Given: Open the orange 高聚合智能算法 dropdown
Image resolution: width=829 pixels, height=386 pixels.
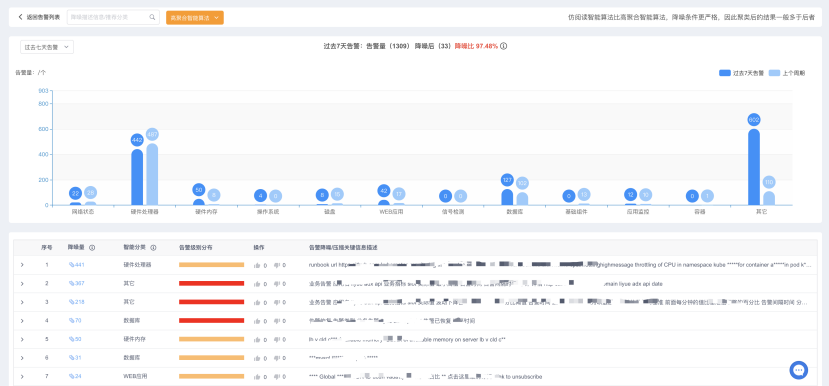Looking at the screenshot, I should click(x=195, y=17).
